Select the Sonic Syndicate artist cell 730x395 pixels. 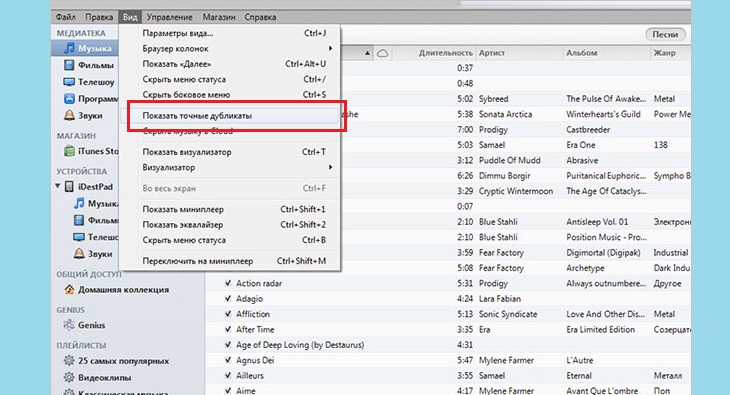[508, 314]
